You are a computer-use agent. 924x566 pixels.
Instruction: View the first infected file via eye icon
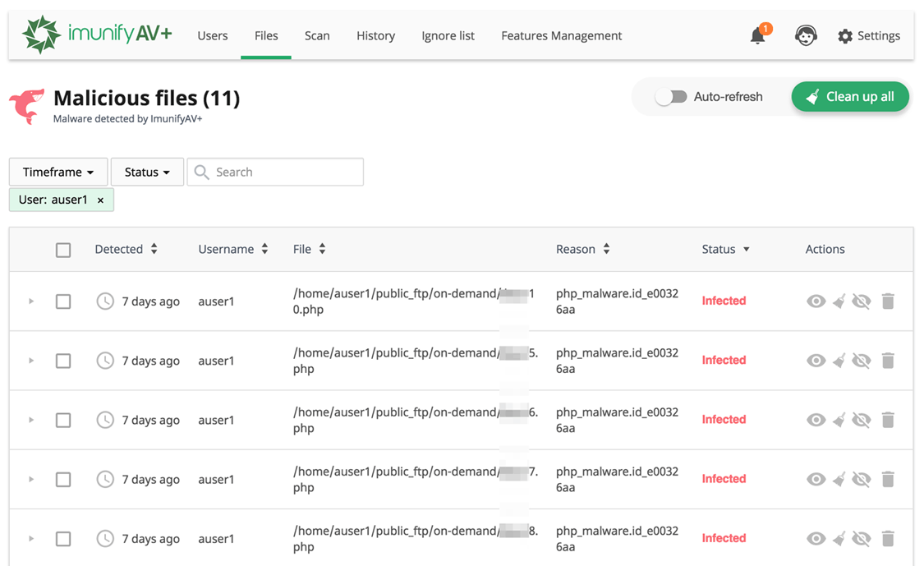[x=816, y=301]
